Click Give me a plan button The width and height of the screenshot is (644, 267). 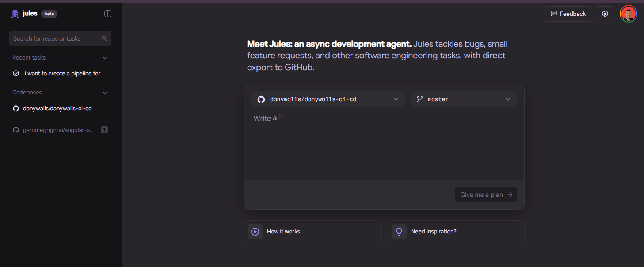(x=486, y=195)
